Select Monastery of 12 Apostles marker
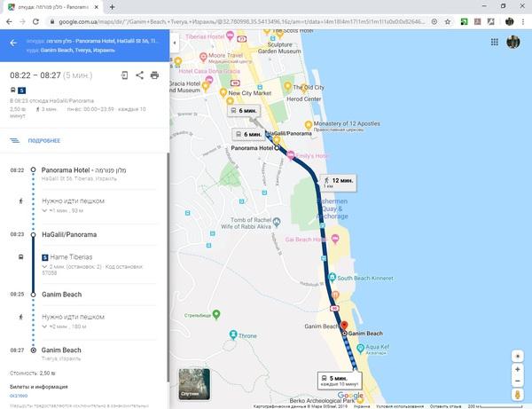The width and height of the screenshot is (532, 409). click(x=308, y=125)
